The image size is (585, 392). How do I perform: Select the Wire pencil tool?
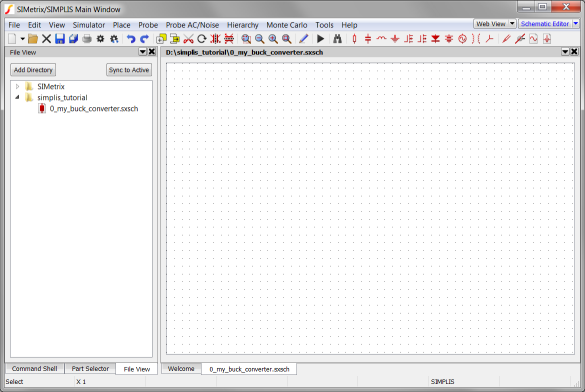[x=304, y=39]
